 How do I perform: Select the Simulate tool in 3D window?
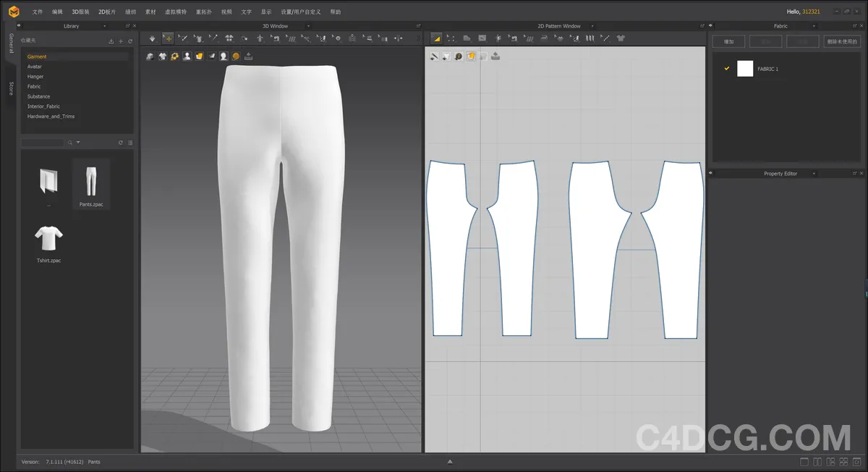(153, 38)
